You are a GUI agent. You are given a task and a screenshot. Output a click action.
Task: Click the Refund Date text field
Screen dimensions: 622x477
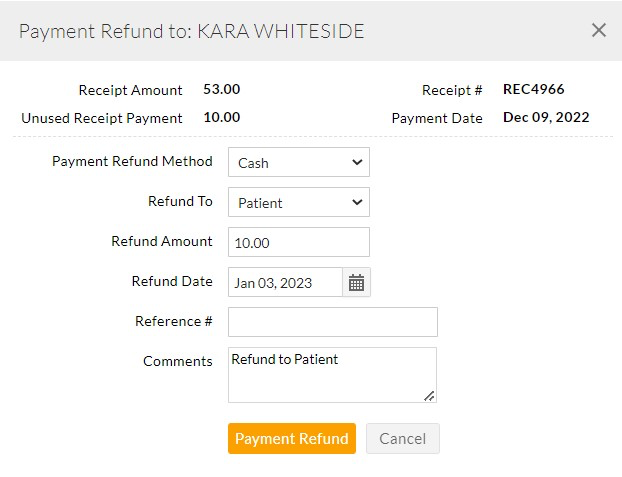(286, 283)
